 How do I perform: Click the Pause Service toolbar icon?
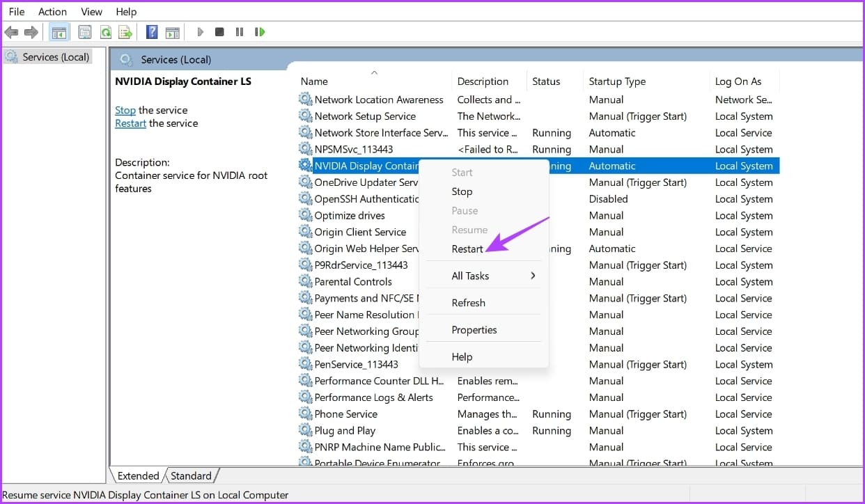(240, 32)
